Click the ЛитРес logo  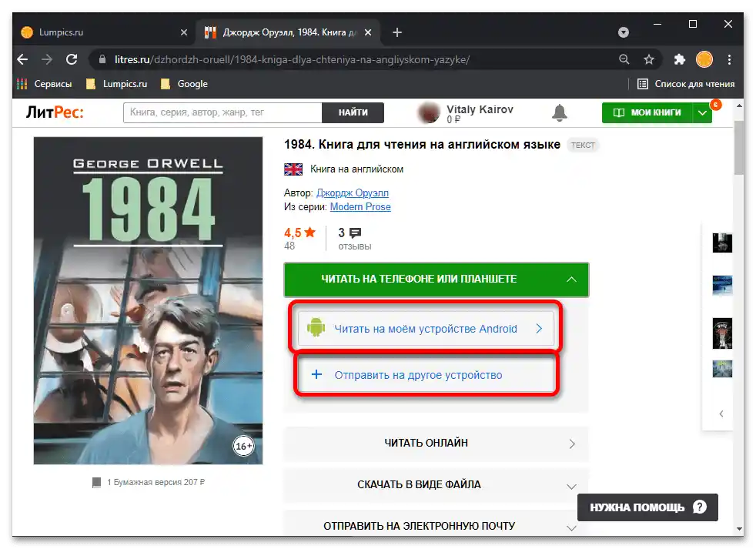tap(55, 112)
